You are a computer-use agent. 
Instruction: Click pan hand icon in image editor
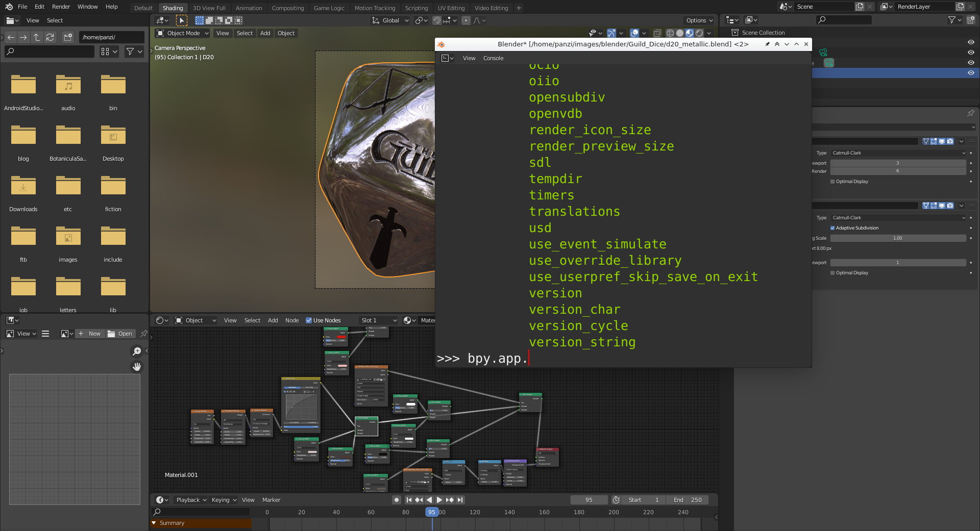click(x=137, y=366)
